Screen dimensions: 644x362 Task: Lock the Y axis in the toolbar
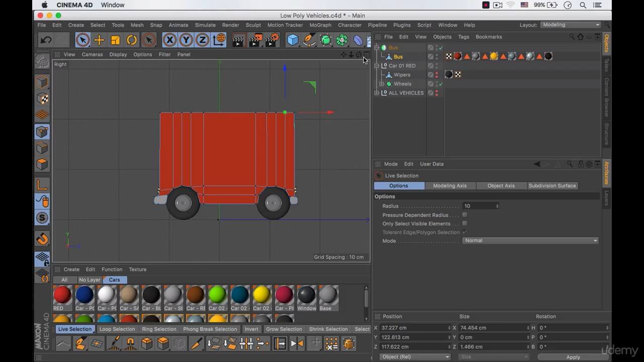(185, 40)
